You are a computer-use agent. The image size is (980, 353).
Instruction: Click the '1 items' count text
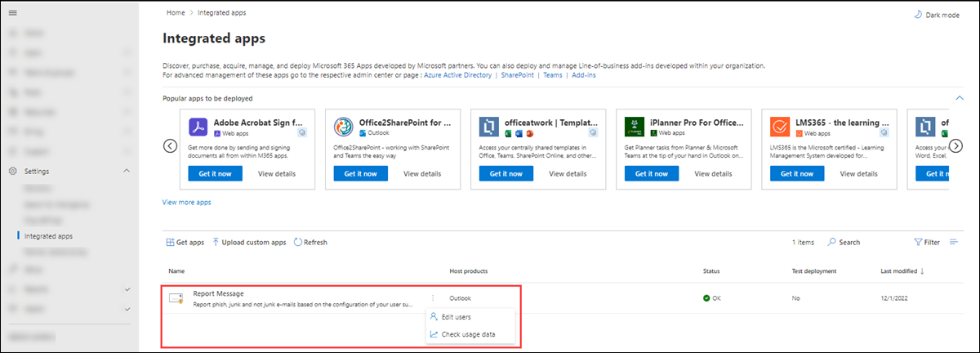(x=803, y=243)
